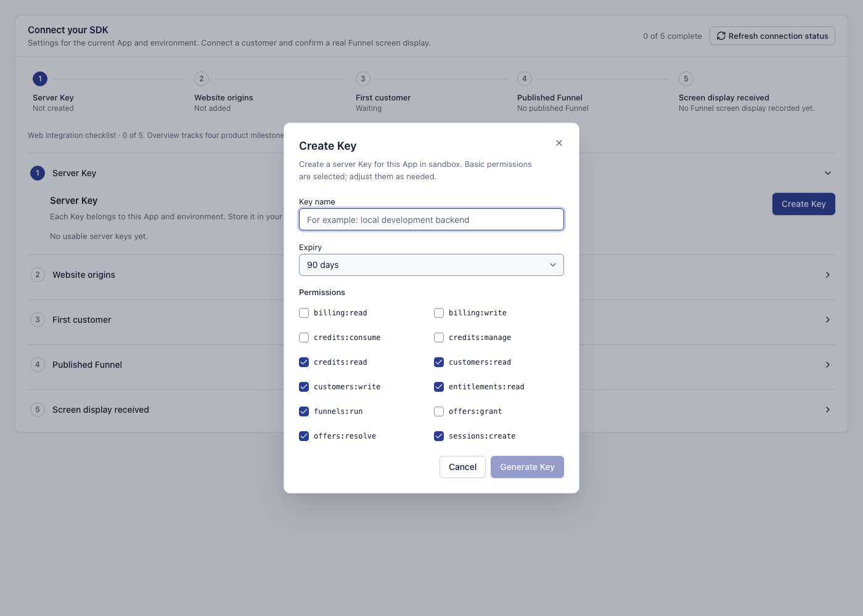
Task: Disable the entitlements:read permission
Action: [x=439, y=387]
